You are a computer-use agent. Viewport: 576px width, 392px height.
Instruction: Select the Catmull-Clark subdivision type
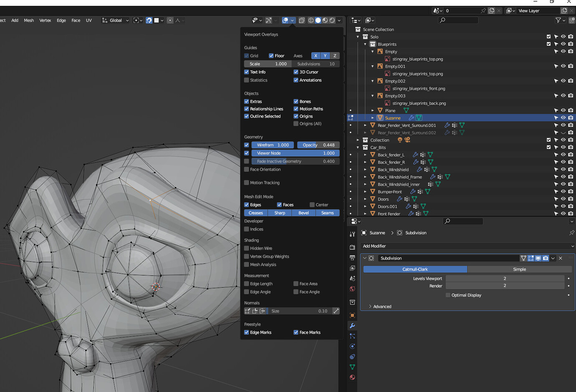click(x=415, y=269)
